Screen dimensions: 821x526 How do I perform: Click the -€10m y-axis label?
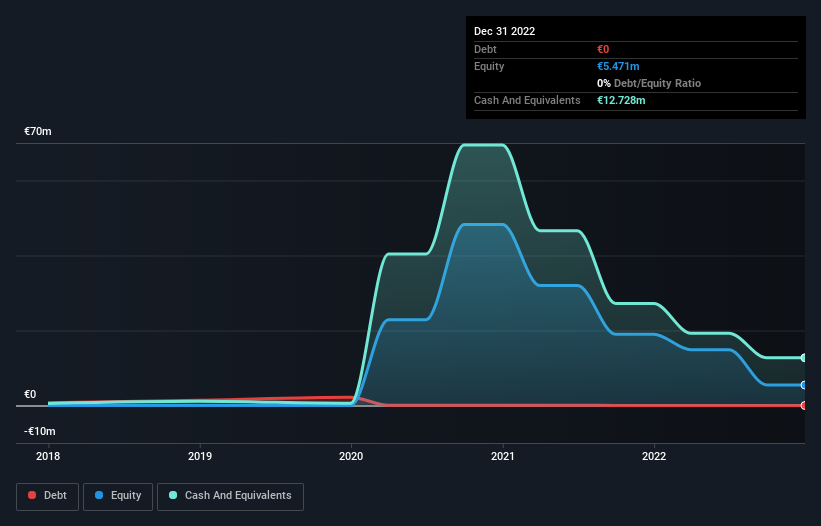39,431
